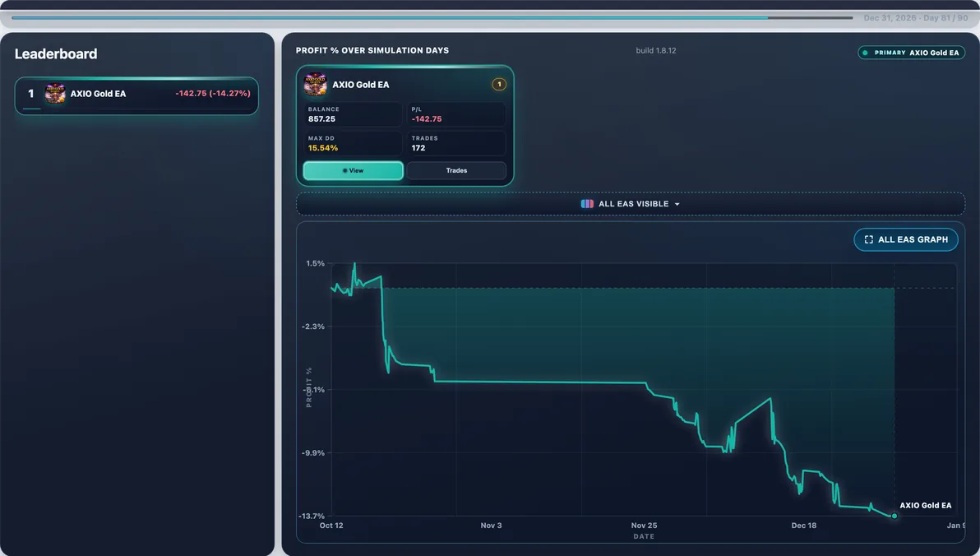Click the build 1.8.12 label

(655, 51)
